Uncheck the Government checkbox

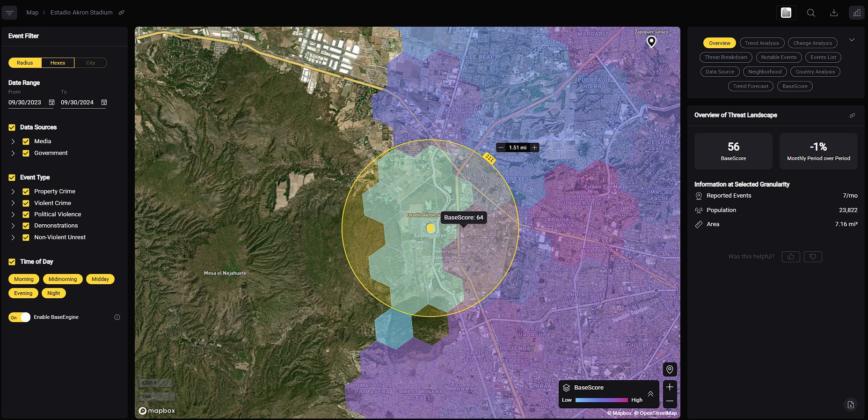coord(26,153)
